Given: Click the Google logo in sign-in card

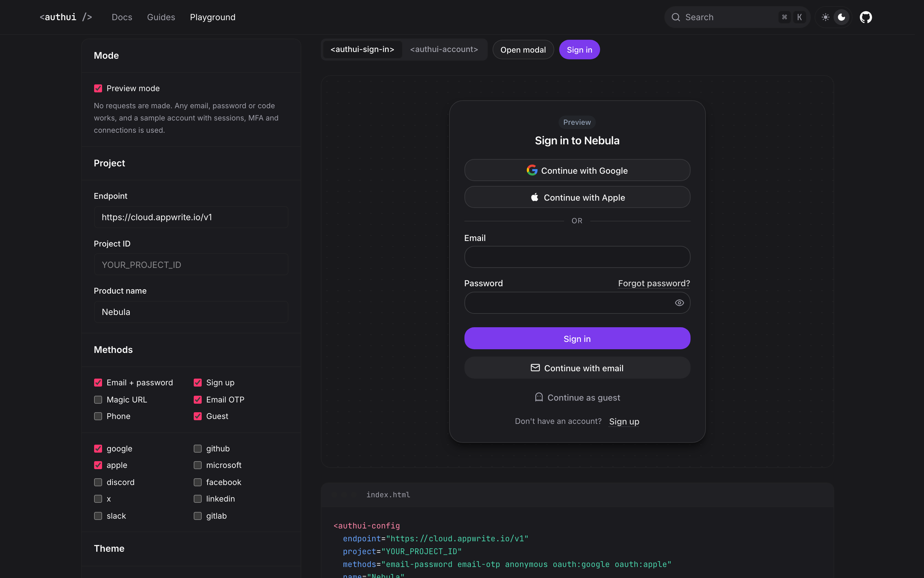Looking at the screenshot, I should (532, 170).
